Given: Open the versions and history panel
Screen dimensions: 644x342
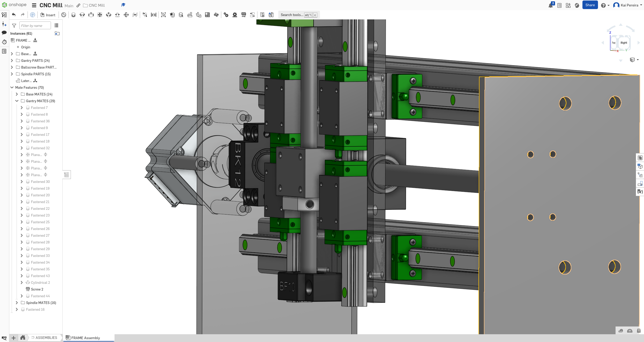Looking at the screenshot, I should click(4, 42).
